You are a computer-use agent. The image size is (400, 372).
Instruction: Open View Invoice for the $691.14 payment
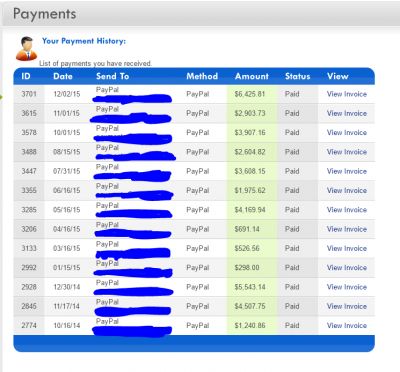347,229
